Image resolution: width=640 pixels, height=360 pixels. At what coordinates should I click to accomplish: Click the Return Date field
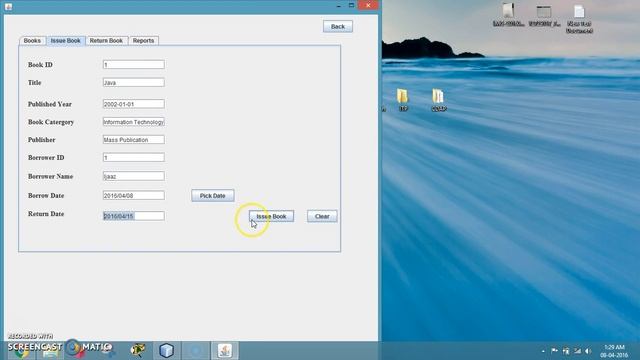coord(133,216)
